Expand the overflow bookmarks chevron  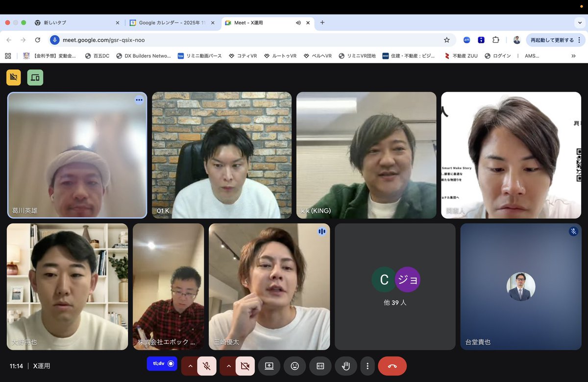[573, 55]
